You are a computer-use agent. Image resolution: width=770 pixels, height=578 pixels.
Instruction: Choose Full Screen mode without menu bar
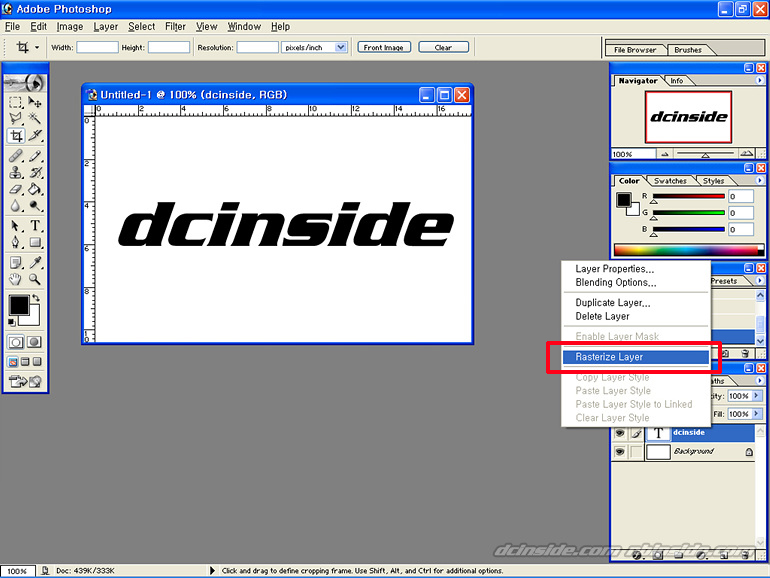click(37, 362)
